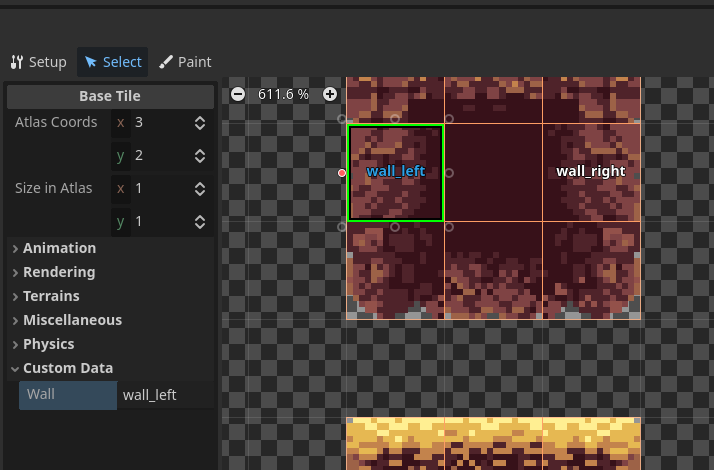
Task: Expand the Miscellaneous section
Action: (x=72, y=320)
